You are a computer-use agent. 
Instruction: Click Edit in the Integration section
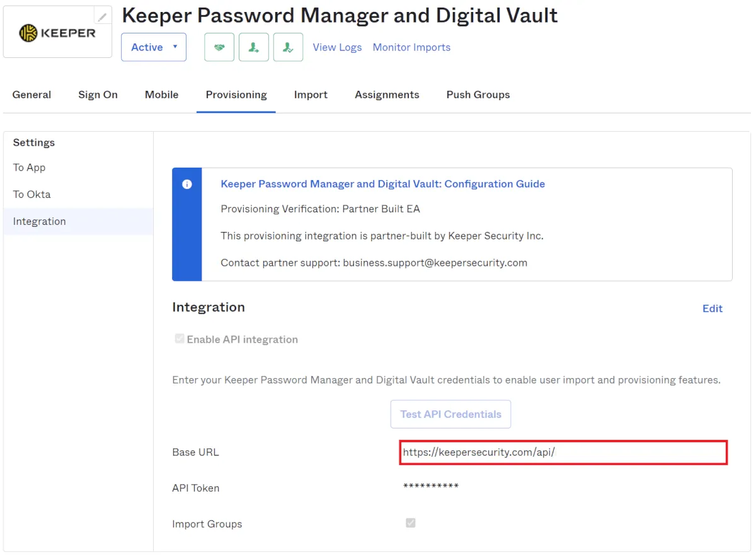coord(713,308)
